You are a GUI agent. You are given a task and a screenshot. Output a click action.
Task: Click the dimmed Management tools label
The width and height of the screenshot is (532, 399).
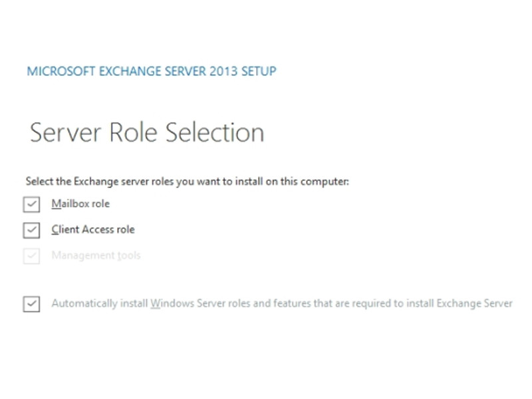click(x=96, y=255)
